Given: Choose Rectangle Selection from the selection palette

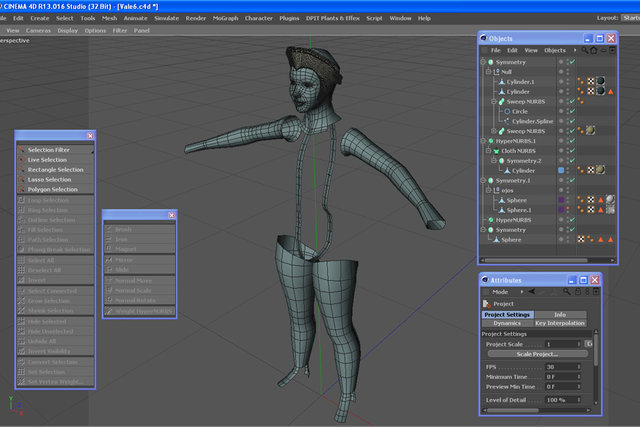Looking at the screenshot, I should click(x=56, y=170).
